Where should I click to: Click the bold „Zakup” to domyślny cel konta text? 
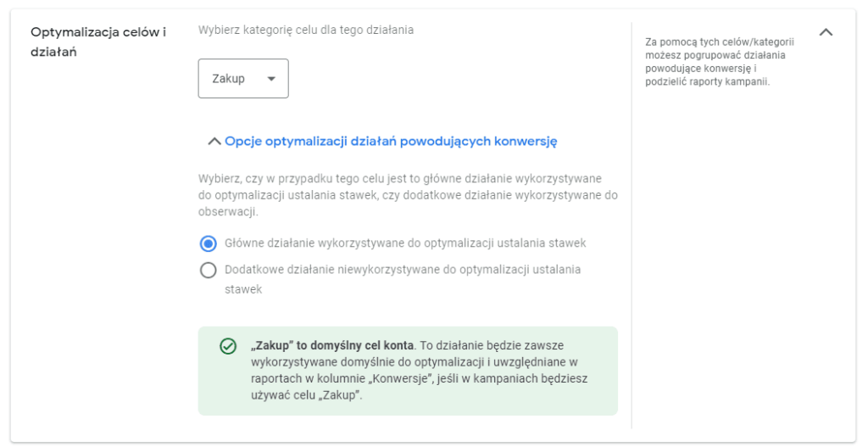point(332,345)
